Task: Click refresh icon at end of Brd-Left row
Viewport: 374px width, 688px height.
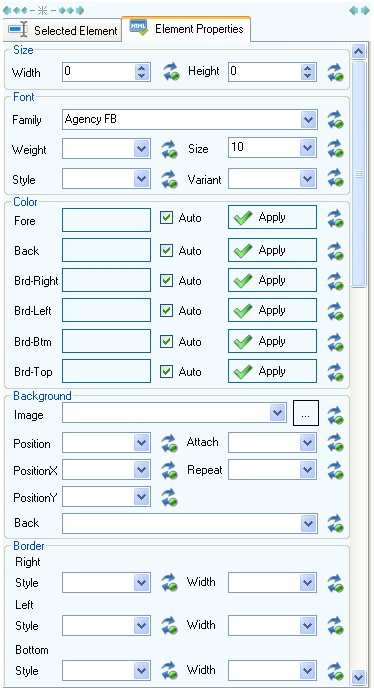Action: pyautogui.click(x=335, y=311)
